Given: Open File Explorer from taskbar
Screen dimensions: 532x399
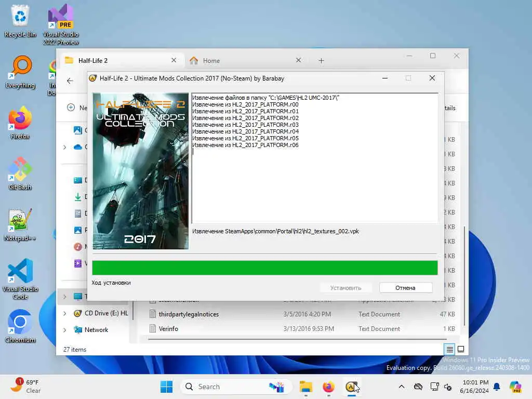Looking at the screenshot, I should coord(305,387).
